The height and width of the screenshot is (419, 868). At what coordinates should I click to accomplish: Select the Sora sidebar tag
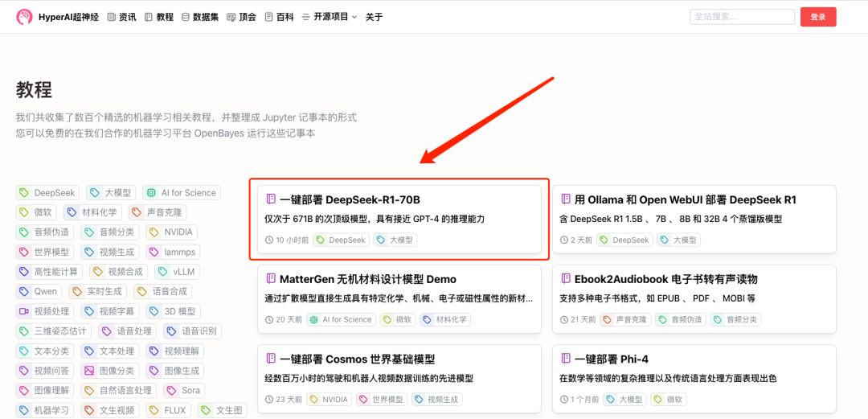(184, 391)
